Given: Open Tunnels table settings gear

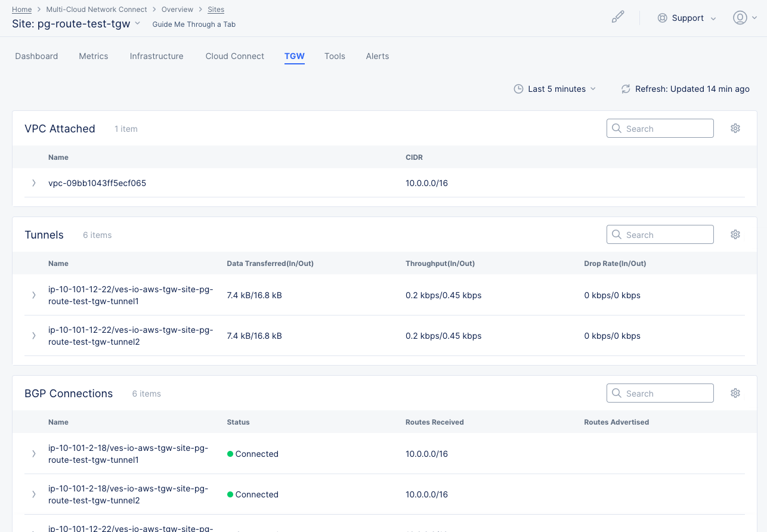Looking at the screenshot, I should point(735,234).
